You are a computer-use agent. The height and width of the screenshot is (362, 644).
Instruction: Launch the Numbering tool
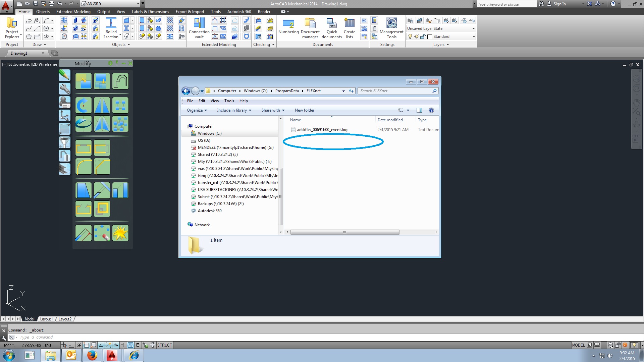(x=288, y=27)
